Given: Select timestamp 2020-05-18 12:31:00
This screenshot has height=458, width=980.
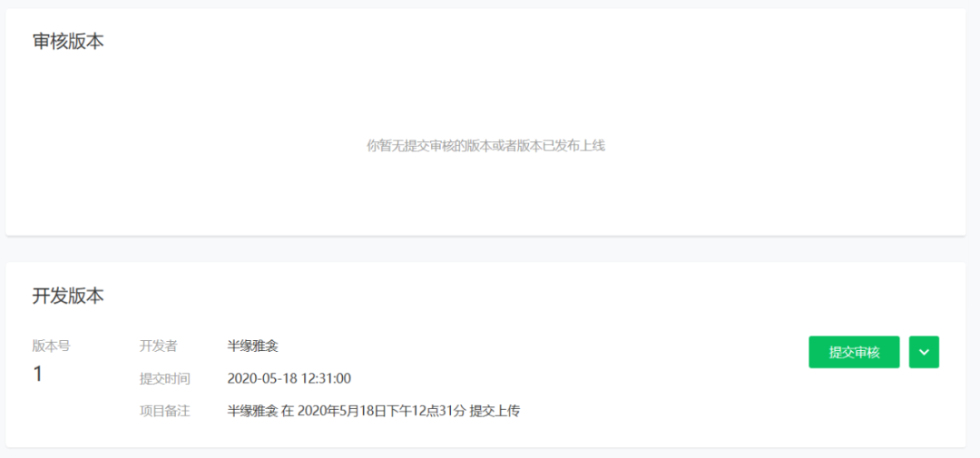Looking at the screenshot, I should [289, 379].
